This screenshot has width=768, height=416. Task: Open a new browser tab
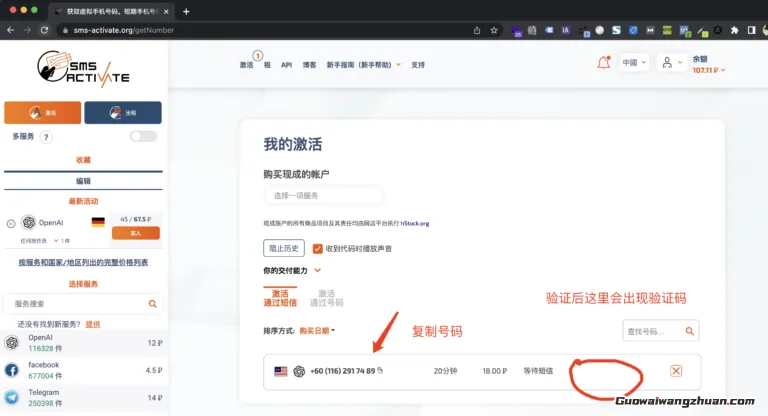pos(186,11)
